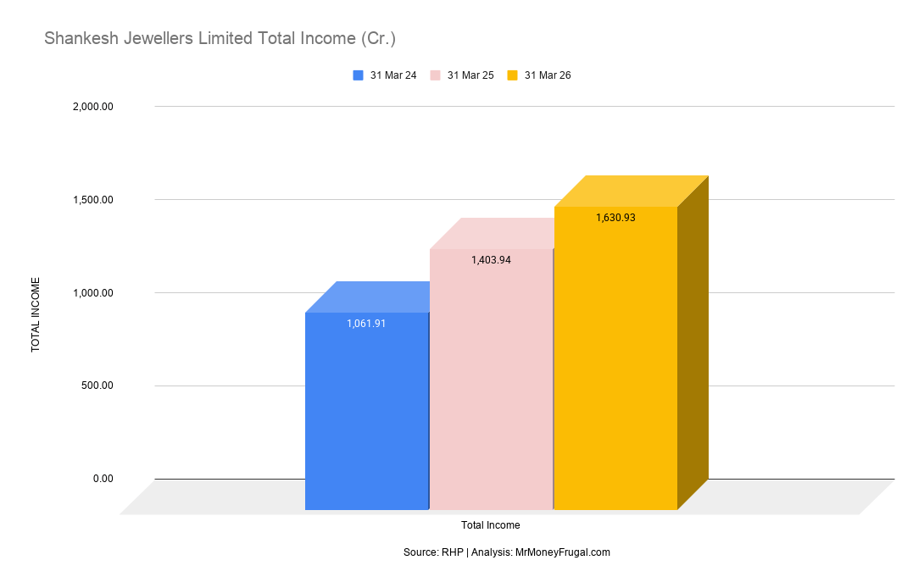The height and width of the screenshot is (588, 924).
Task: Click the 31 Mar 25 legend label
Action: [x=470, y=75]
